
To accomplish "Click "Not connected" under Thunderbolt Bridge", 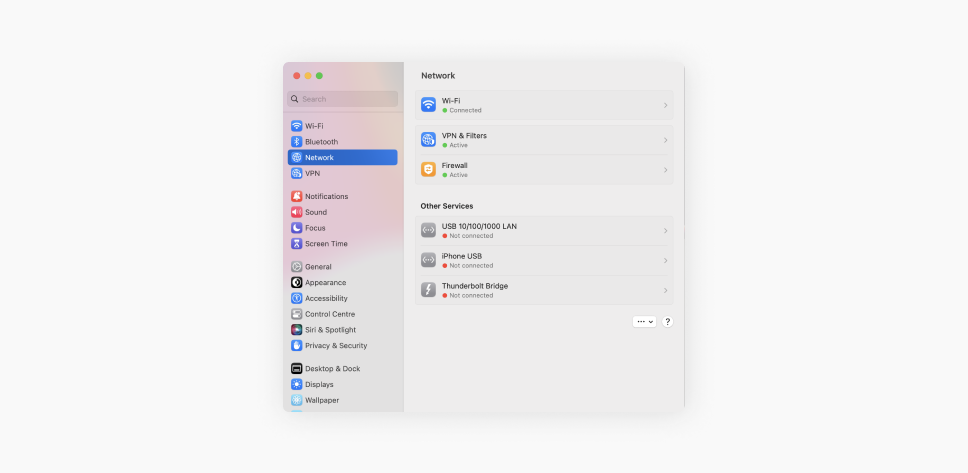I will click(471, 295).
